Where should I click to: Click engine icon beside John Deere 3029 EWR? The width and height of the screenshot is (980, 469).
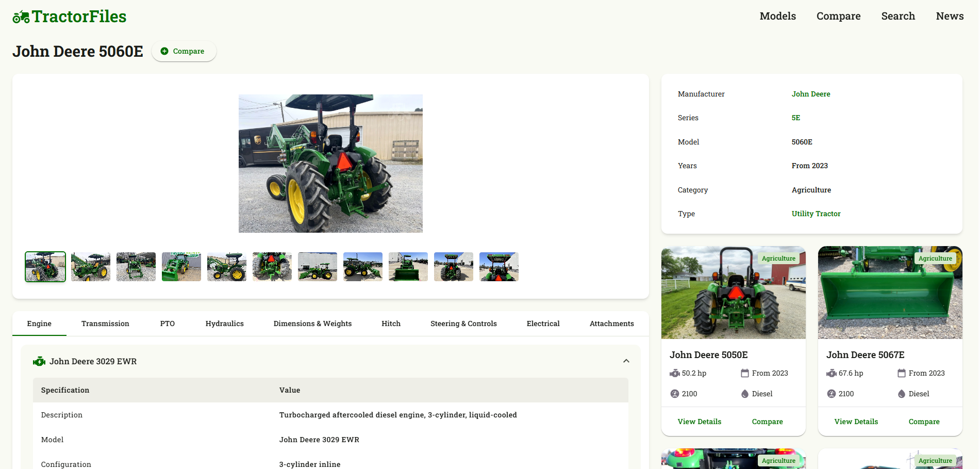coord(39,362)
